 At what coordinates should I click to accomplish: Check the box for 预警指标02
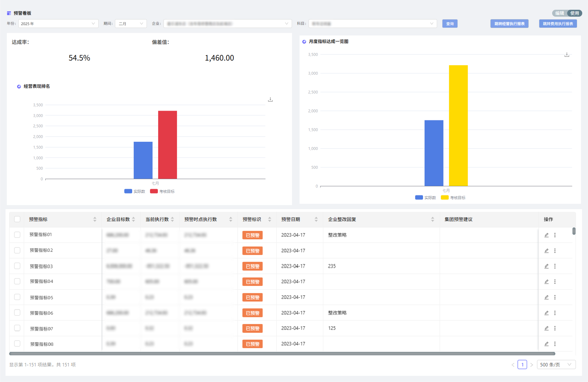17,250
